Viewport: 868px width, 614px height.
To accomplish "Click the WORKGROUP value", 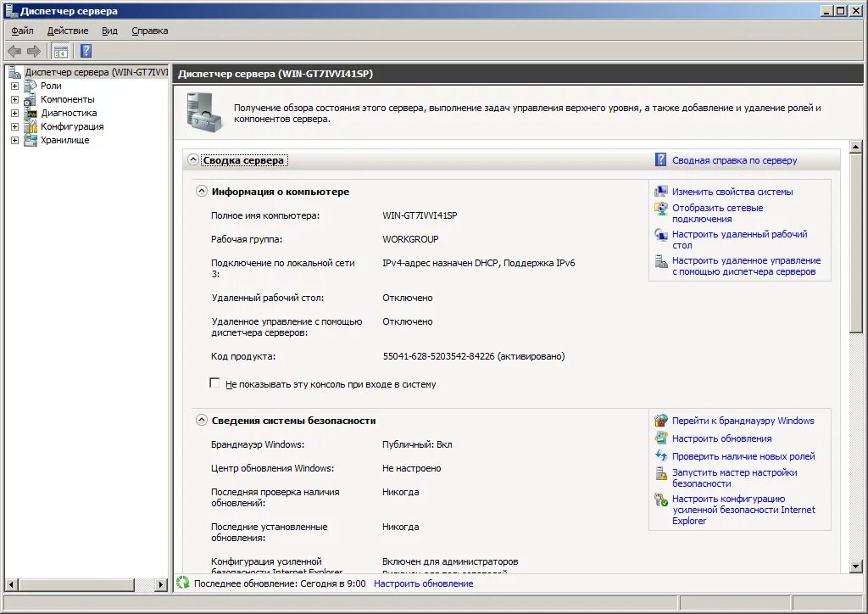I will (x=410, y=239).
